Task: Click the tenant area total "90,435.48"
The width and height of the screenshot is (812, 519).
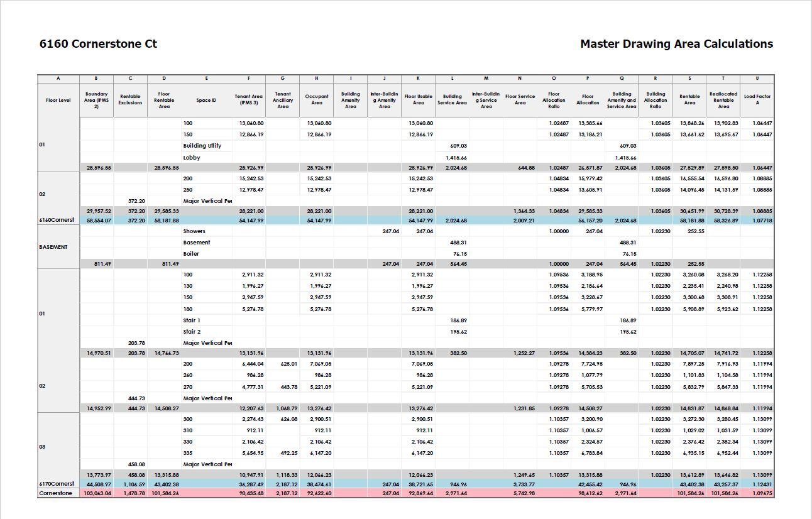Action: pos(251,493)
